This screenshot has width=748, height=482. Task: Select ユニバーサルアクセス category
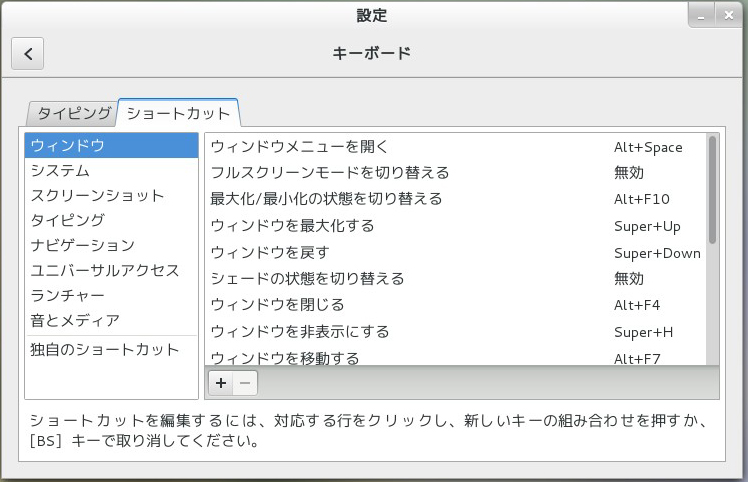click(111, 270)
